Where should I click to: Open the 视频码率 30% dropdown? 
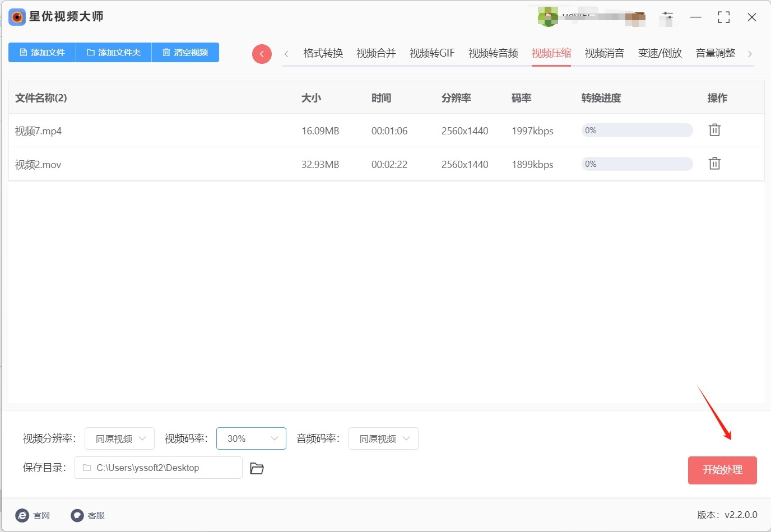(251, 438)
